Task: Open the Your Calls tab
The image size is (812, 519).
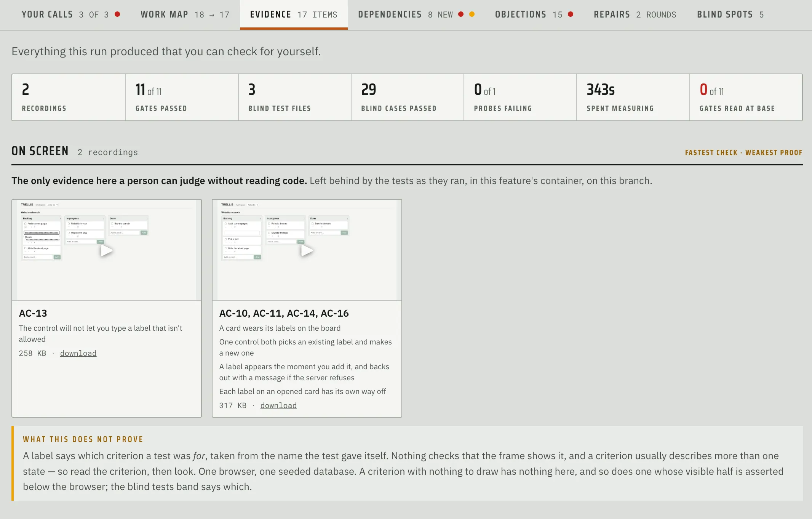Action: [x=71, y=14]
